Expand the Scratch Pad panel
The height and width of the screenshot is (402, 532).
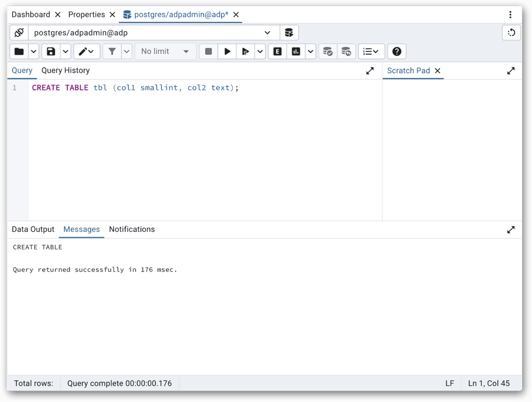tap(511, 71)
